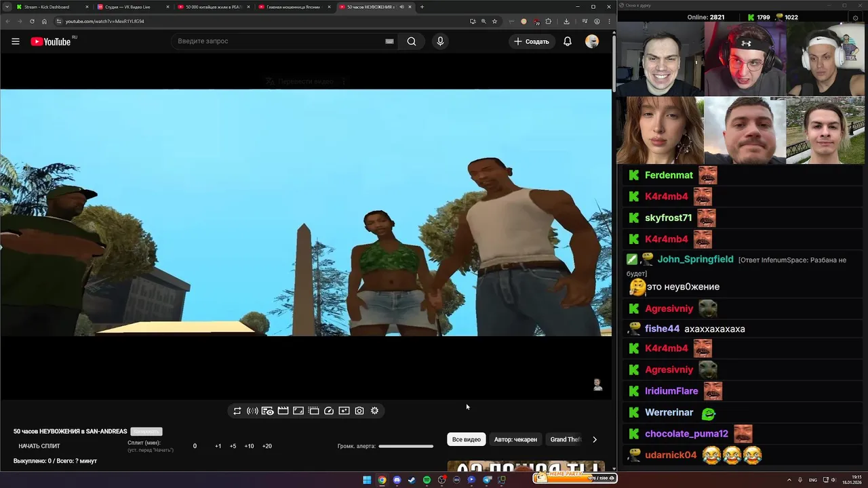
Task: Click username udarnick04 in chat
Action: (671, 455)
